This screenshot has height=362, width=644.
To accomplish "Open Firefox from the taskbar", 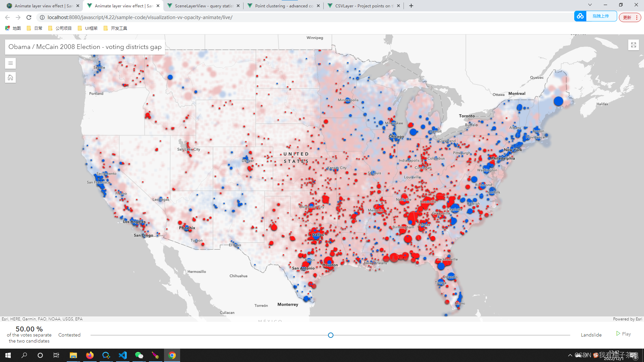I will (x=90, y=355).
